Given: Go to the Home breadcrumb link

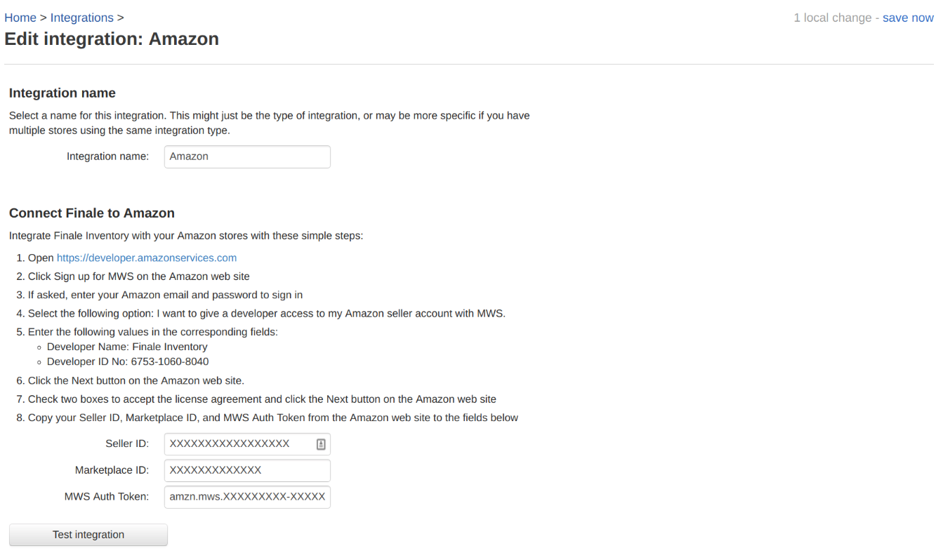Looking at the screenshot, I should click(20, 18).
